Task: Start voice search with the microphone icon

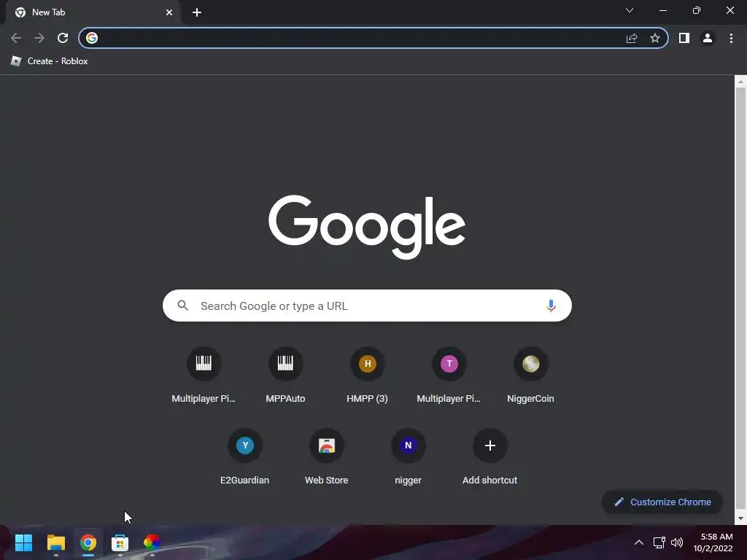Action: click(x=551, y=306)
